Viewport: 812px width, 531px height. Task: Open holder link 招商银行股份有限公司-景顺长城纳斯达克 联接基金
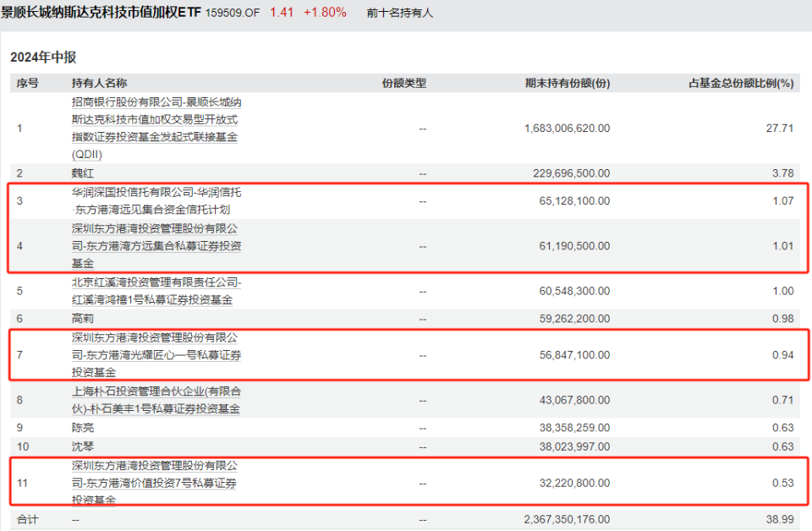point(156,129)
